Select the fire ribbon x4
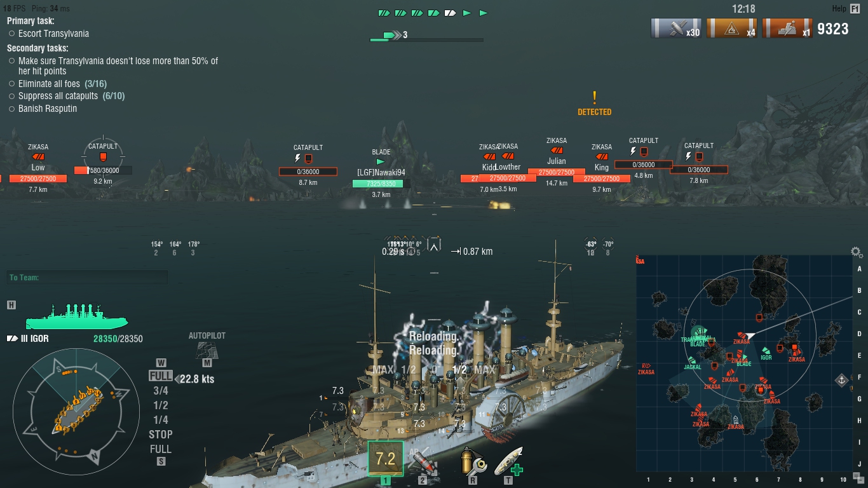Screen dimensions: 868x488 (732, 29)
